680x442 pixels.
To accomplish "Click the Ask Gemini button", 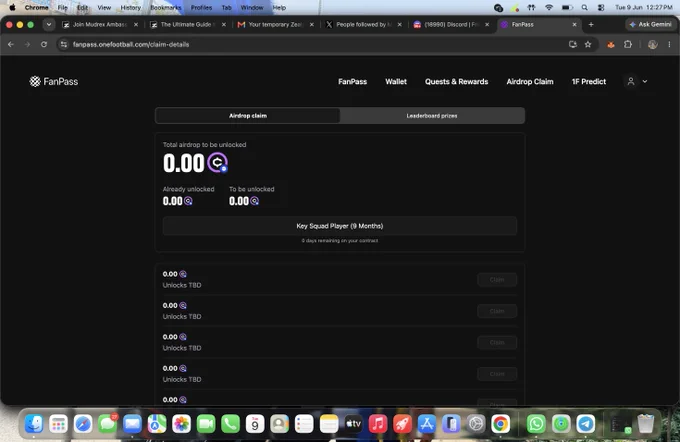I will point(650,25).
